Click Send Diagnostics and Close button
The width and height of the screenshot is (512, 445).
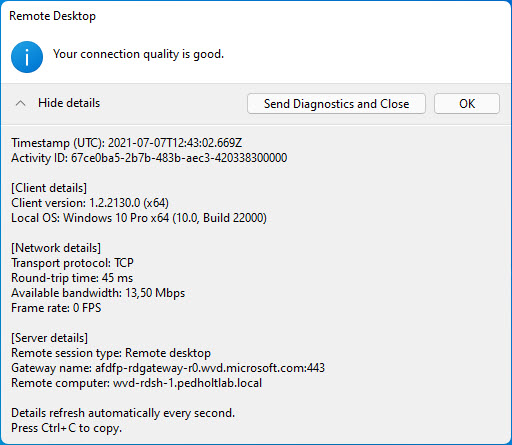(x=336, y=104)
